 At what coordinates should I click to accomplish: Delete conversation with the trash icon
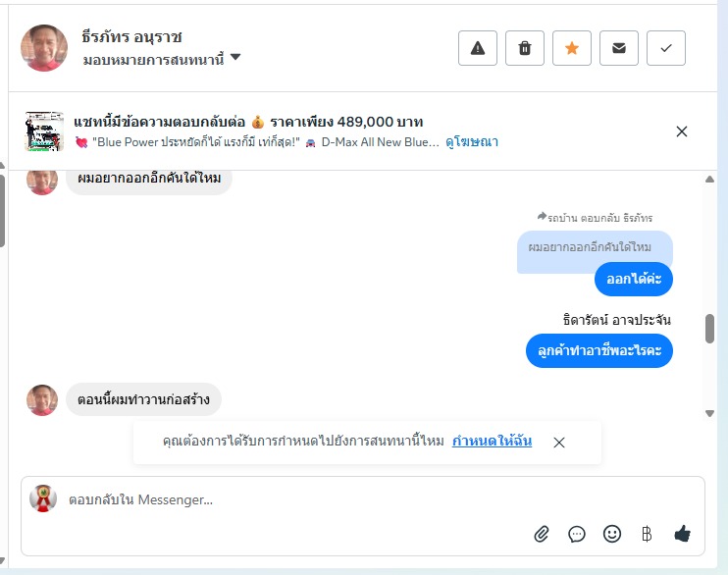tap(525, 48)
